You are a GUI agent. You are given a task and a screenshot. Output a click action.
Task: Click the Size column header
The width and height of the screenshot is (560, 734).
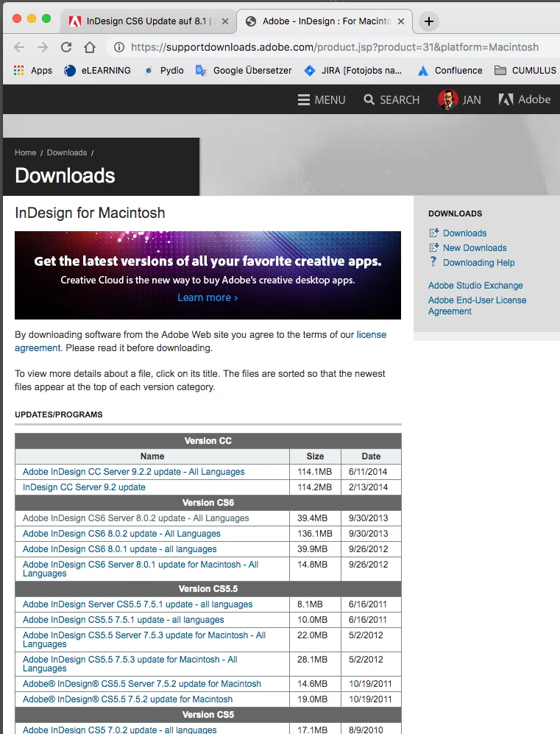(x=315, y=456)
